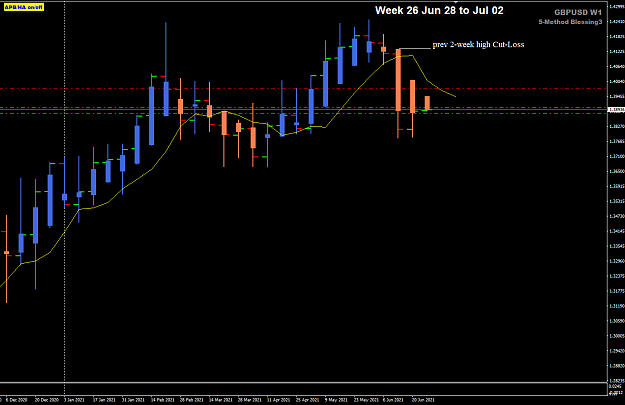Click the '20 Jun 2021' date label
This screenshot has width=625, height=405.
tap(423, 399)
